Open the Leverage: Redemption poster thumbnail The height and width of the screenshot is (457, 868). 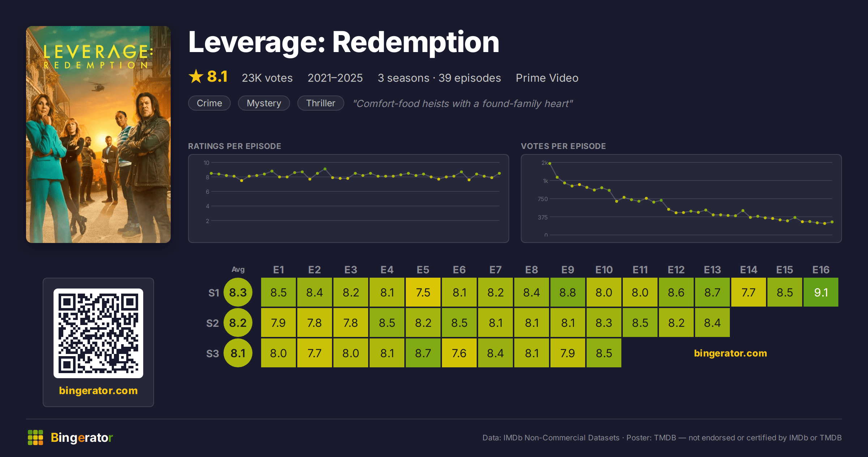tap(98, 134)
